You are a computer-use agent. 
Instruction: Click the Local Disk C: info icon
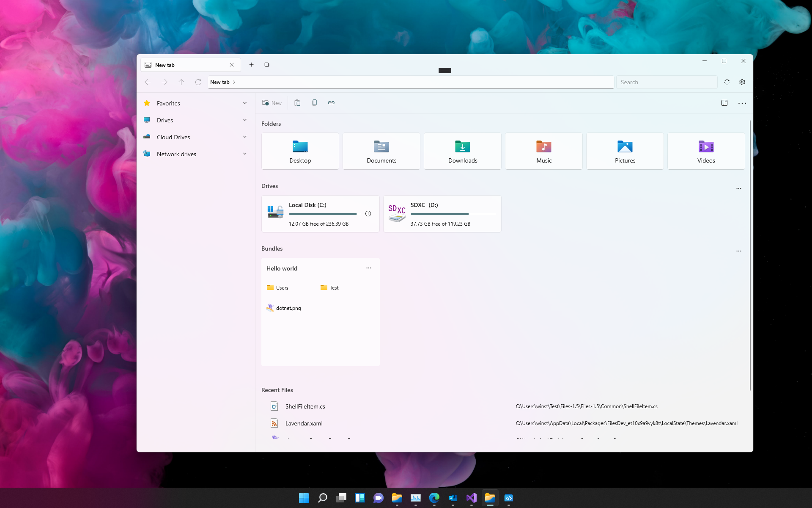point(368,214)
